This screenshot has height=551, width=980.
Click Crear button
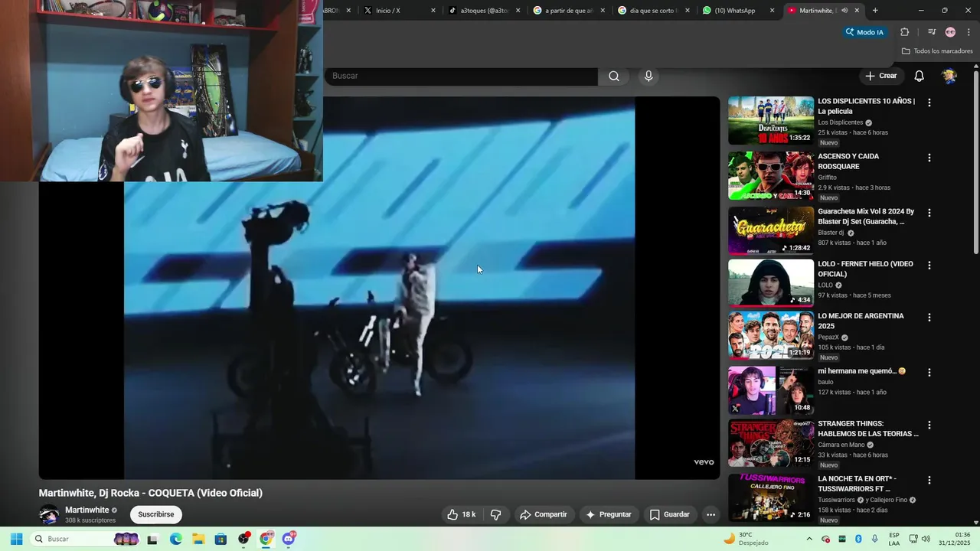pos(880,76)
